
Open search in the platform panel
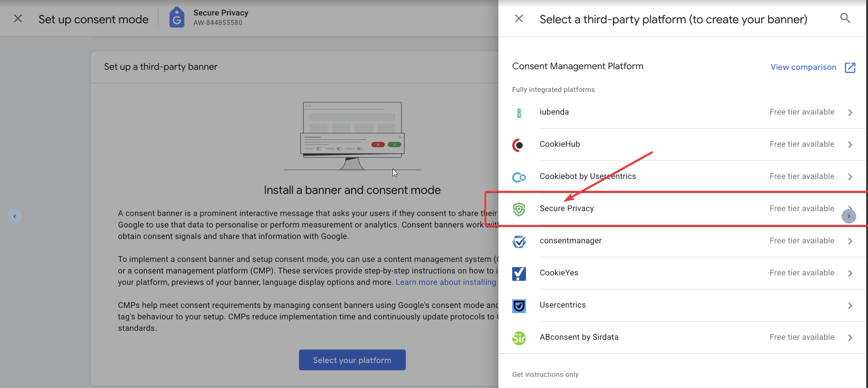point(845,18)
